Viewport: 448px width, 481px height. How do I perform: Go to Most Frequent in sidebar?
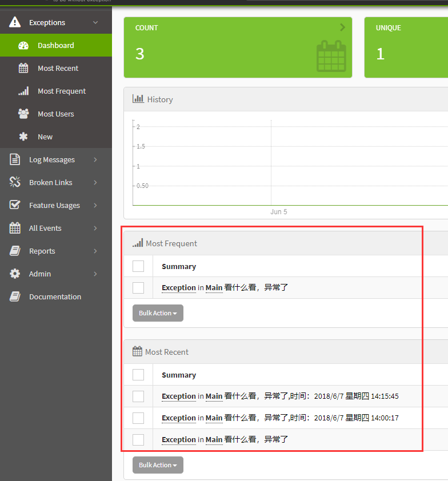coord(56,91)
